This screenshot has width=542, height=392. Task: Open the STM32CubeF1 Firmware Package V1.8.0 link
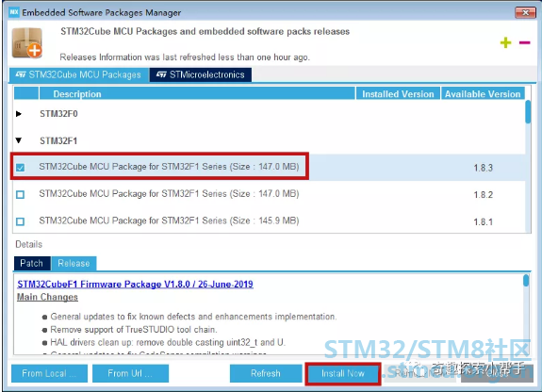click(x=135, y=285)
